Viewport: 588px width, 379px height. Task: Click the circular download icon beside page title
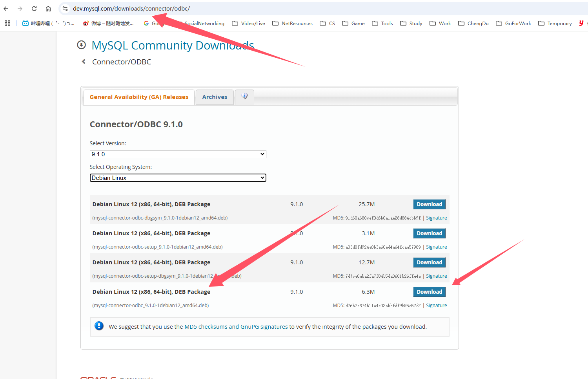point(81,45)
